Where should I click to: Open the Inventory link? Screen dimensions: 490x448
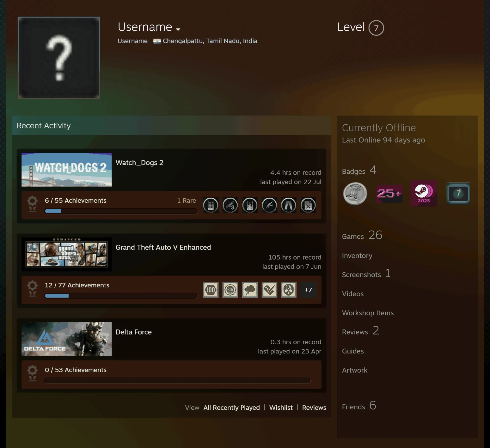click(x=357, y=255)
